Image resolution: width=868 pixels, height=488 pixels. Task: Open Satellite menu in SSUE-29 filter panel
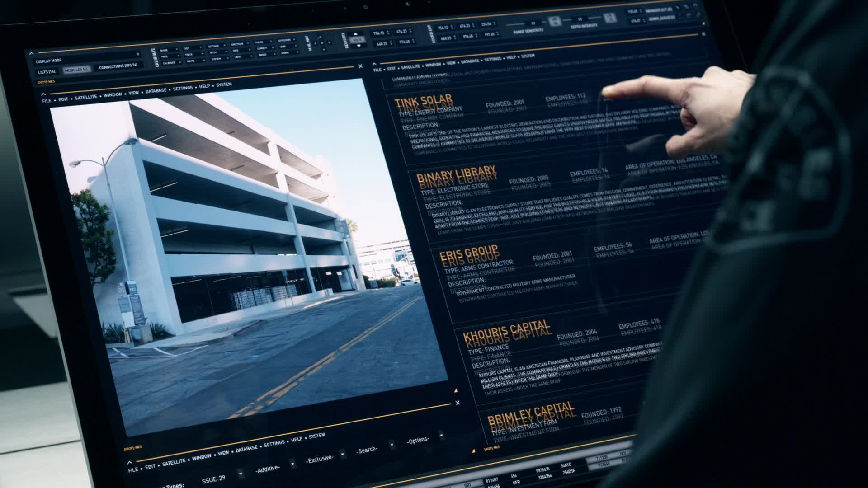click(x=174, y=462)
